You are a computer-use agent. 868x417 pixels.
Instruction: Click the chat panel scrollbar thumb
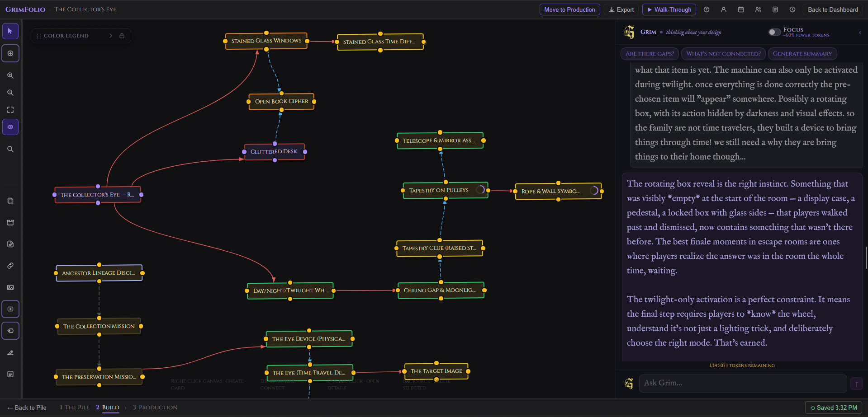point(866,258)
